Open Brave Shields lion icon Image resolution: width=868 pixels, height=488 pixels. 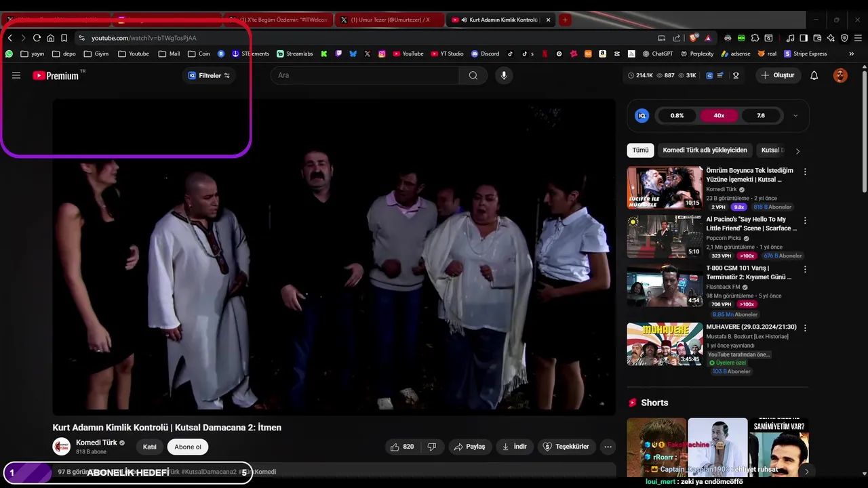point(692,38)
